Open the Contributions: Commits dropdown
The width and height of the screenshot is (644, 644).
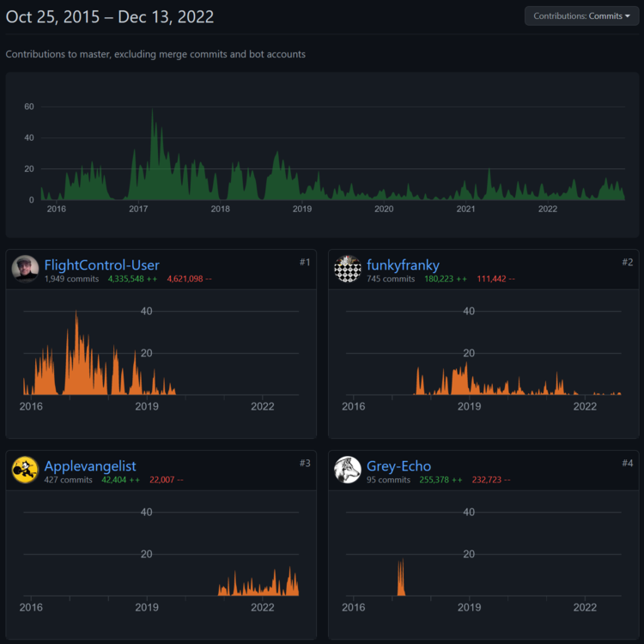pyautogui.click(x=581, y=16)
